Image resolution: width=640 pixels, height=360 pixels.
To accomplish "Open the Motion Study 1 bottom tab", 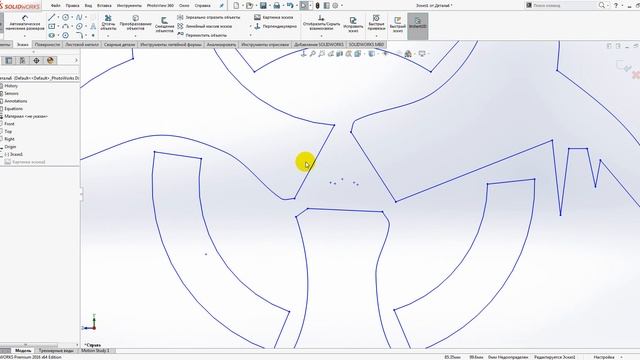I will point(96,351).
